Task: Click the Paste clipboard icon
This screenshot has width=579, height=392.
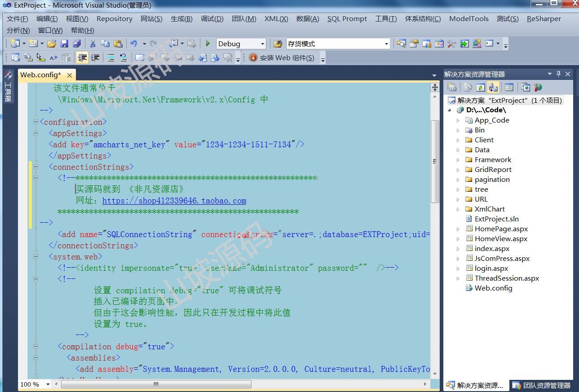Action: click(118, 44)
